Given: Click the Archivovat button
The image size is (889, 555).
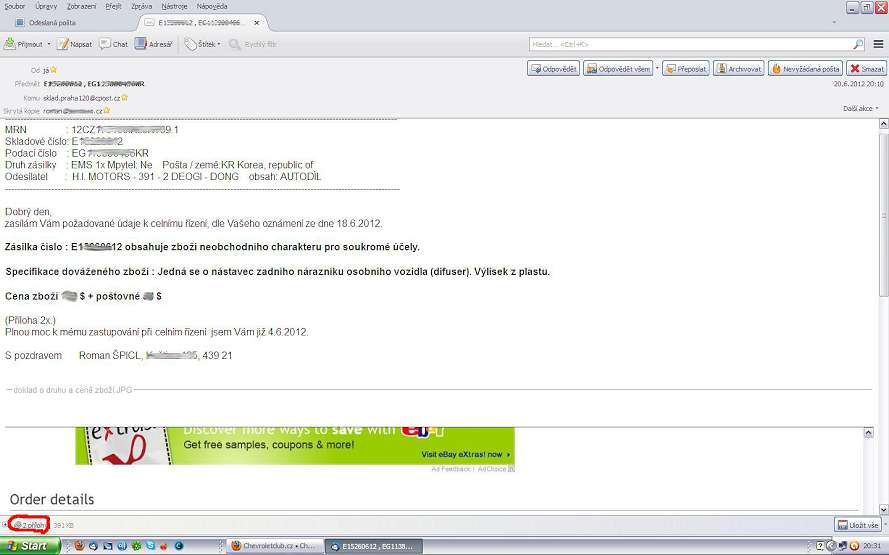Looking at the screenshot, I should 739,69.
